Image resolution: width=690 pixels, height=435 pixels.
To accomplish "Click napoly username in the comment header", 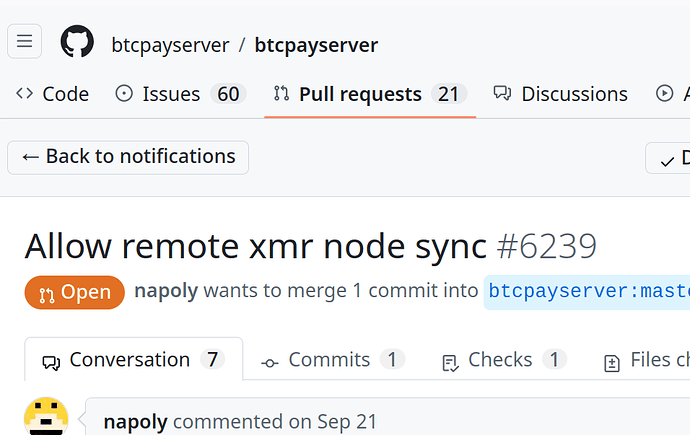I will coord(136,422).
